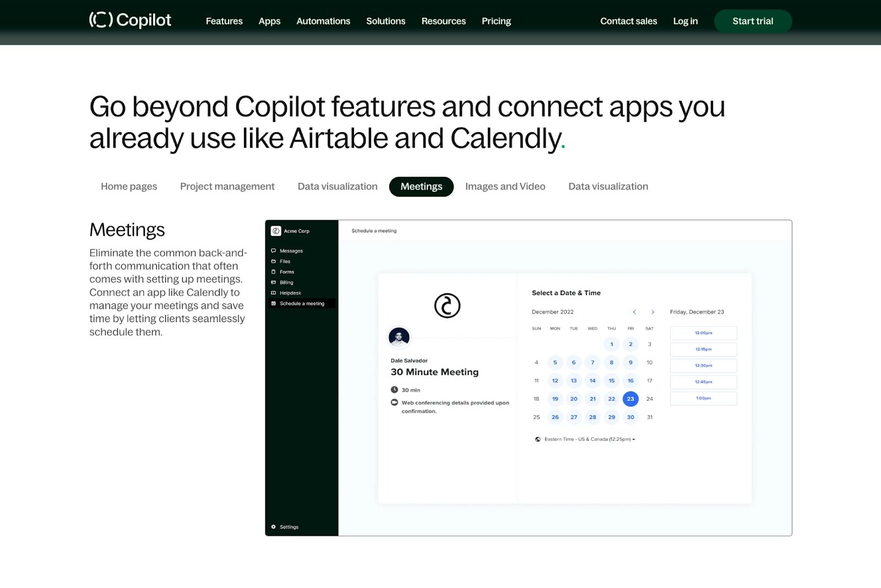Open the Pricing menu item
This screenshot has height=588, width=881.
click(x=496, y=21)
